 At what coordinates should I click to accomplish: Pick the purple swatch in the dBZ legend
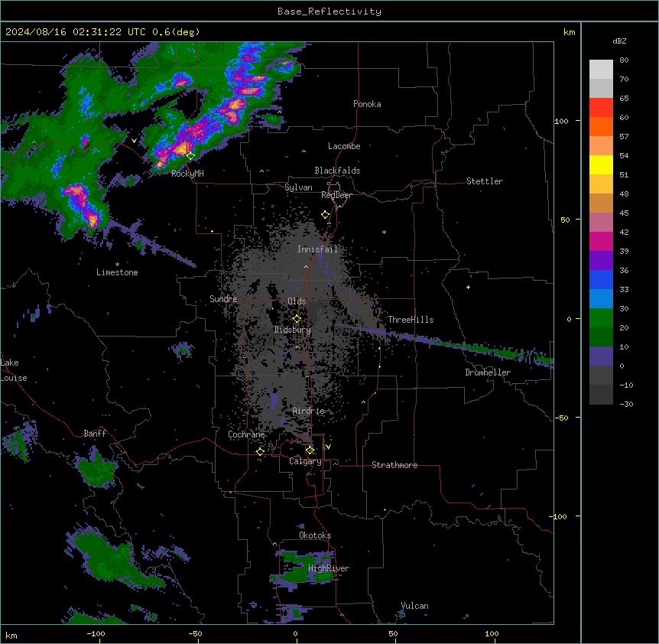[x=601, y=261]
